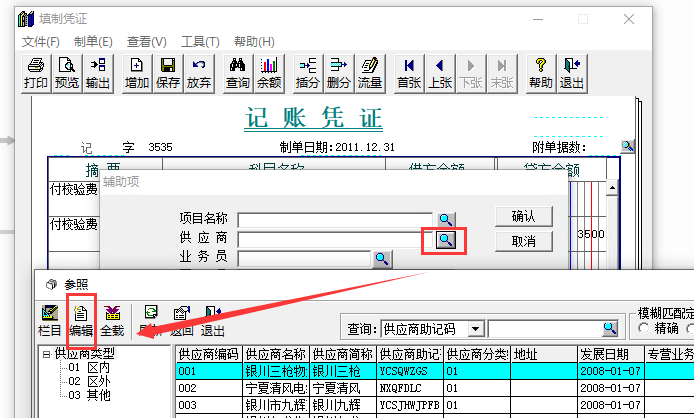The width and height of the screenshot is (694, 418).
Task: Select the 精确 match radio button
Action: (644, 329)
